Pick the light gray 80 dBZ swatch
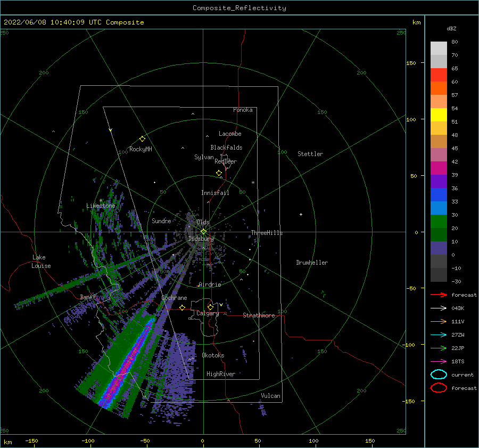Image resolution: width=479 pixels, height=448 pixels. (439, 48)
